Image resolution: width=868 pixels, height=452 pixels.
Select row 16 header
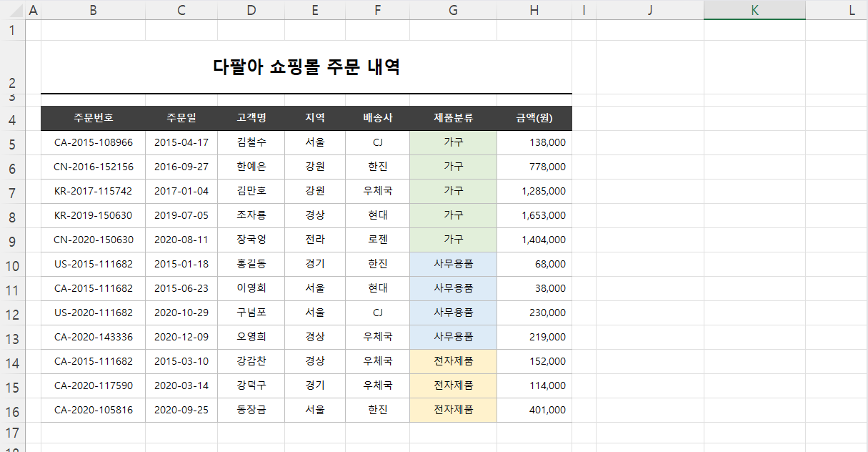click(13, 410)
